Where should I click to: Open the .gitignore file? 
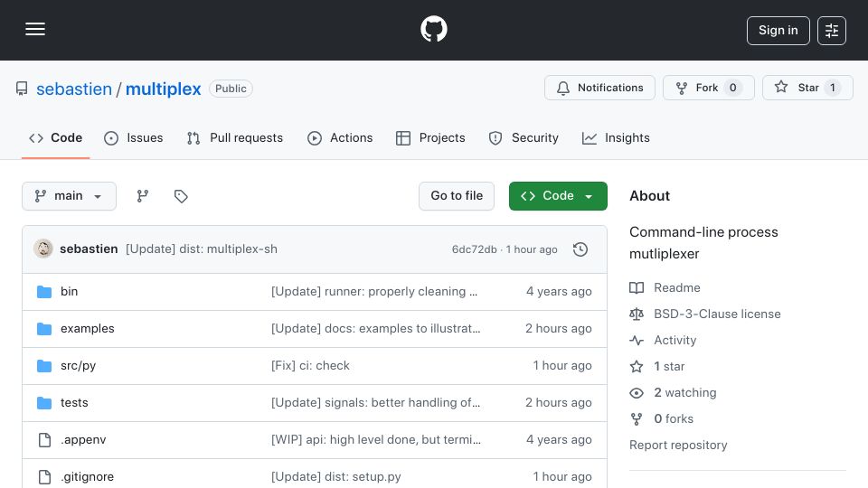pyautogui.click(x=87, y=477)
